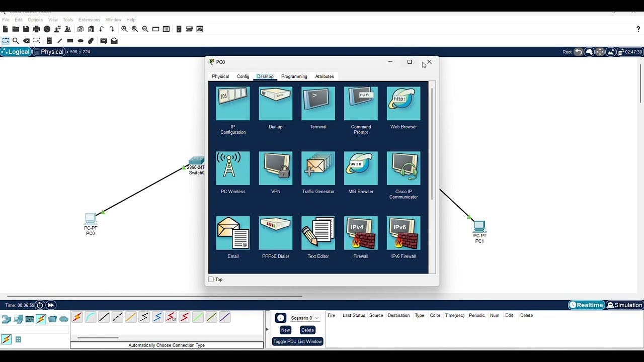Switch to the Logical workspace view

click(16, 52)
